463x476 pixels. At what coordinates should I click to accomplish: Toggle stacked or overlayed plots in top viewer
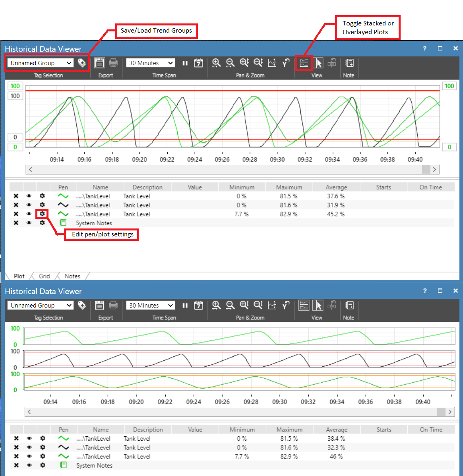point(304,63)
